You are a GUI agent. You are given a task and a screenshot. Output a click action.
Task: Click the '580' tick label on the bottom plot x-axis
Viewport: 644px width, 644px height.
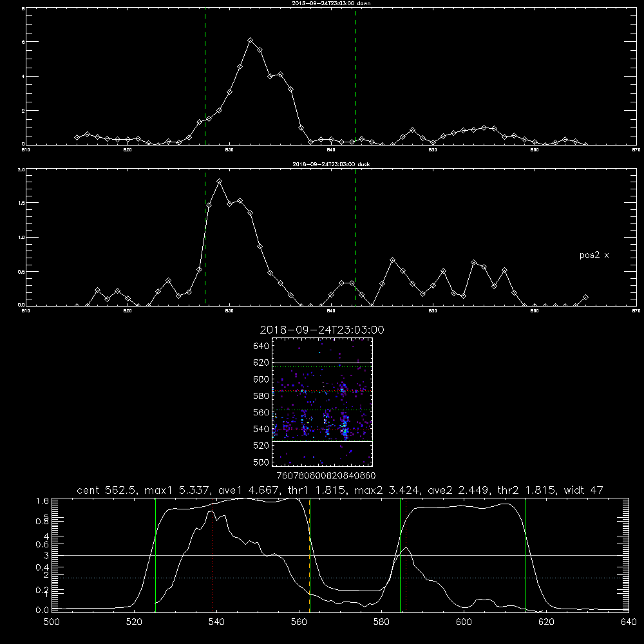pos(381,622)
